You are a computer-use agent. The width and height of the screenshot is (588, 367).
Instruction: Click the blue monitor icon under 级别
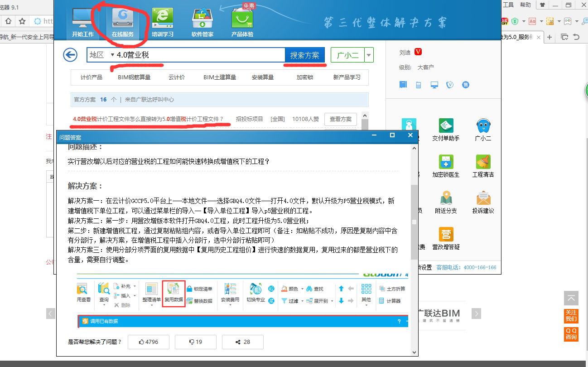[434, 85]
